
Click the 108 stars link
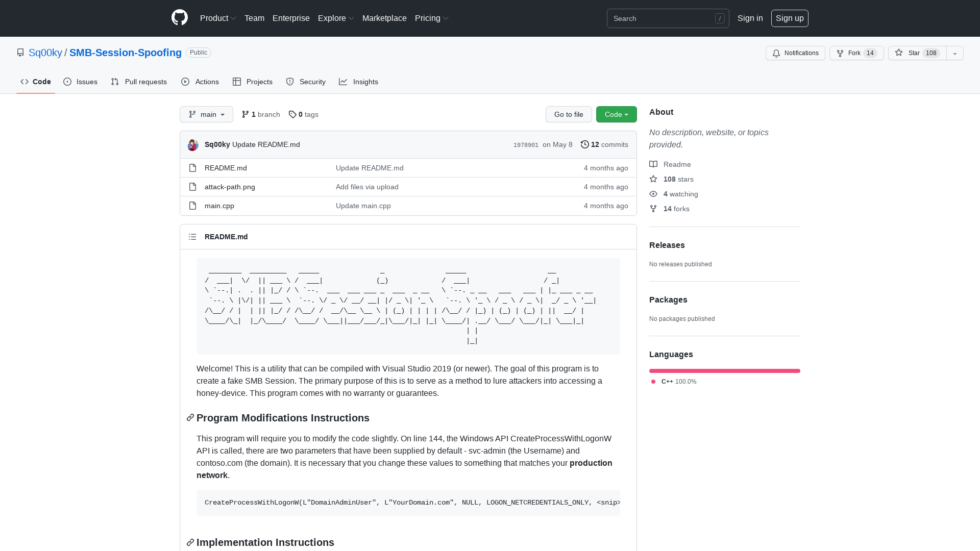click(x=671, y=179)
